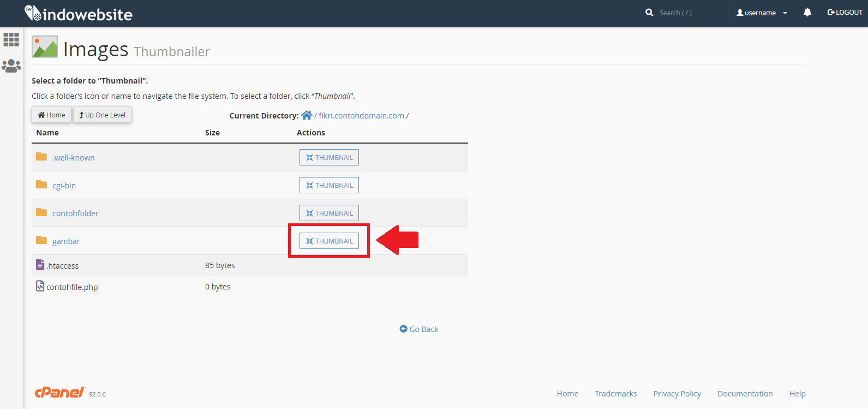
Task: Click the gambar folder icon
Action: tap(41, 240)
